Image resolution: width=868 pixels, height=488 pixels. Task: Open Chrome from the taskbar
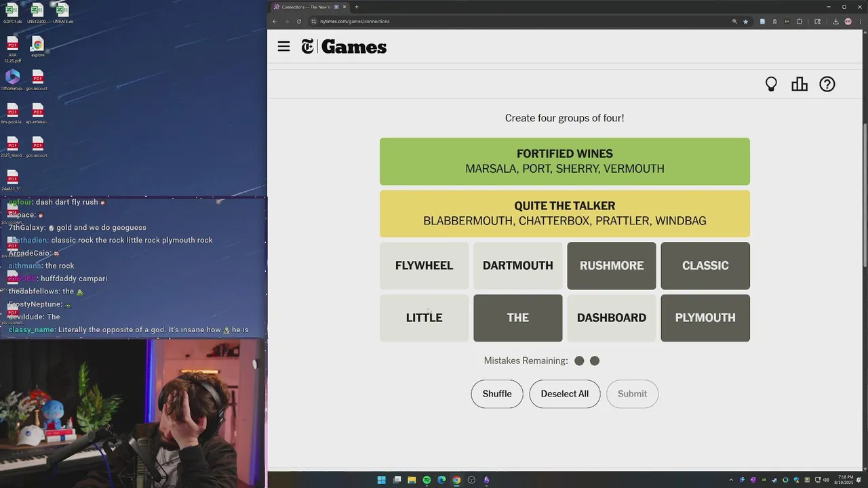click(456, 480)
